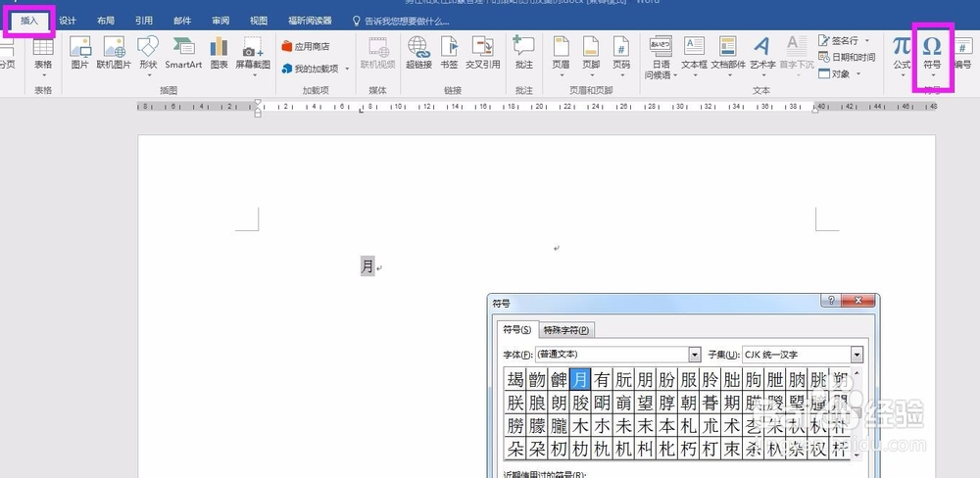Screen dimensions: 980x478
Task: Open the 引用 ribbon tab
Action: pos(144,21)
